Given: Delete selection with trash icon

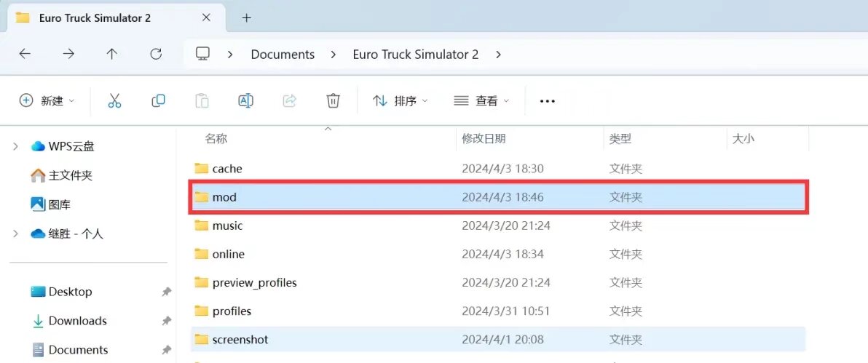Looking at the screenshot, I should click(x=333, y=100).
